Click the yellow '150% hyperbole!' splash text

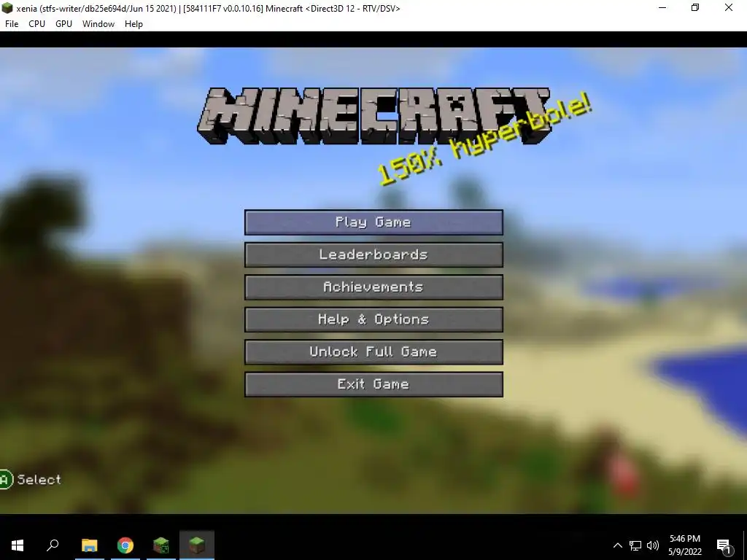pos(485,139)
